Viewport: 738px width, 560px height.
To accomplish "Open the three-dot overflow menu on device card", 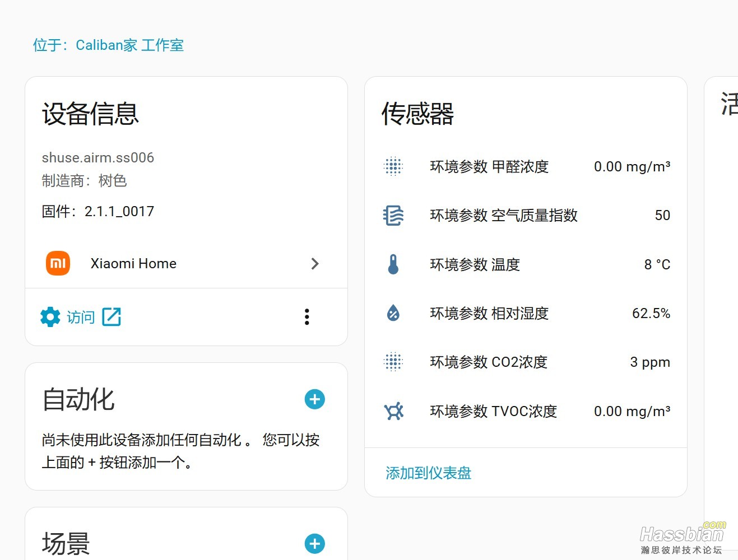I will 307,316.
